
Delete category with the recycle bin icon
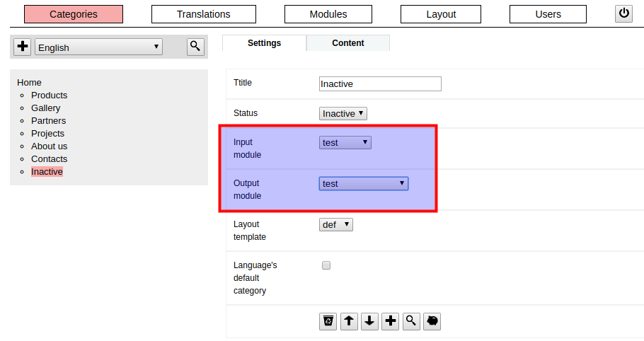click(x=328, y=321)
